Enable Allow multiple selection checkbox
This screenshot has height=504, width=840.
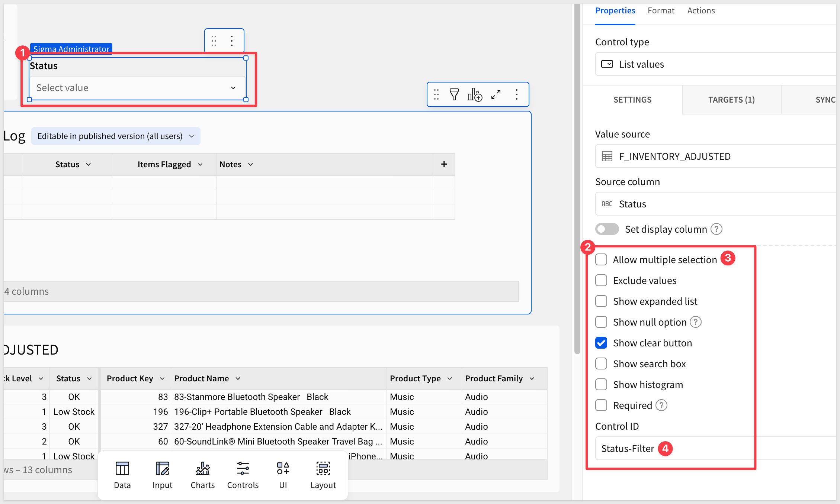click(601, 259)
